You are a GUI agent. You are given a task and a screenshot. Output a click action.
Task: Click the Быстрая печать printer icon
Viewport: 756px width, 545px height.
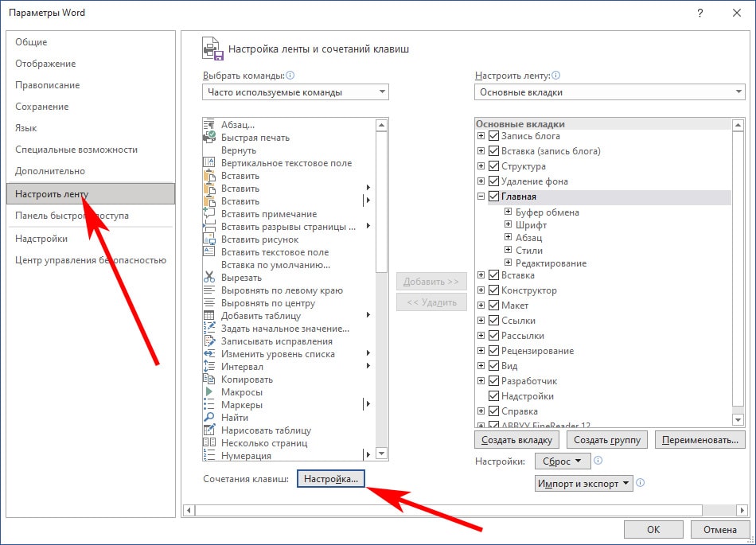point(209,138)
